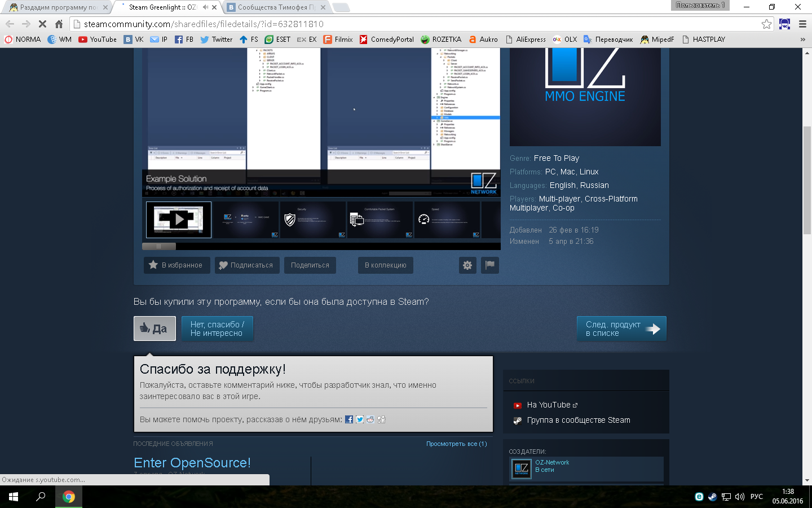The image size is (812, 508).
Task: Open the Chrome hamburger menu
Action: pos(802,24)
